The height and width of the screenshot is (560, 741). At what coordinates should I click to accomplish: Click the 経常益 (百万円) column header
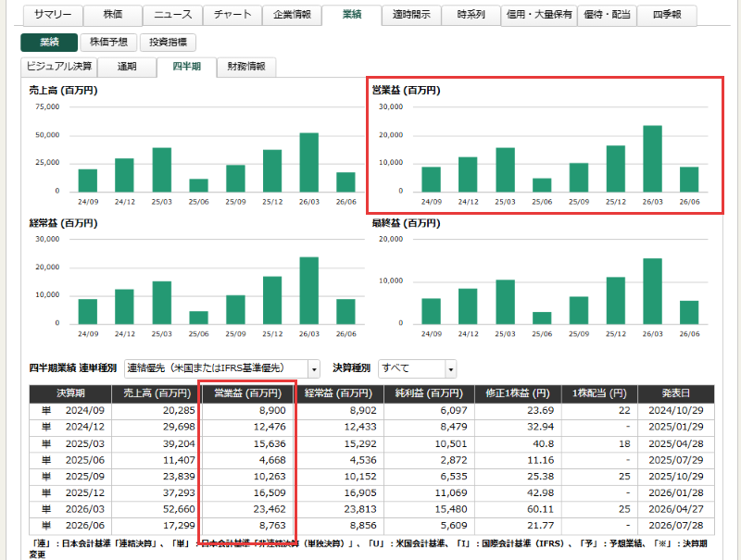(338, 393)
